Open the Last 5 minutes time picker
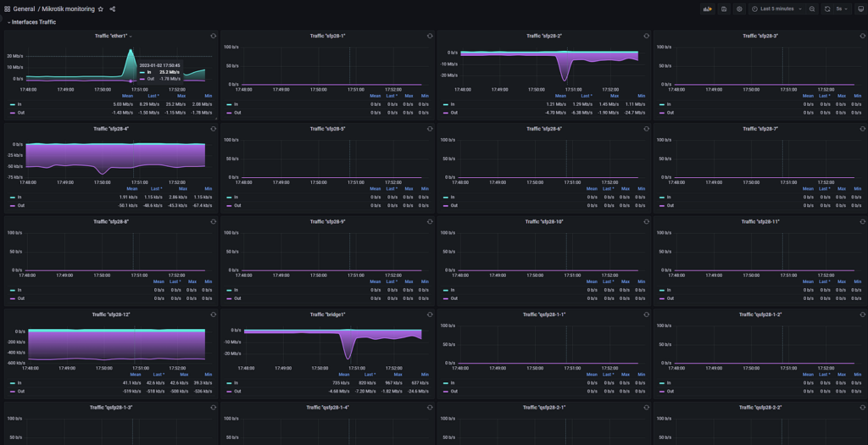Viewport: 868px width, 445px height. [776, 8]
